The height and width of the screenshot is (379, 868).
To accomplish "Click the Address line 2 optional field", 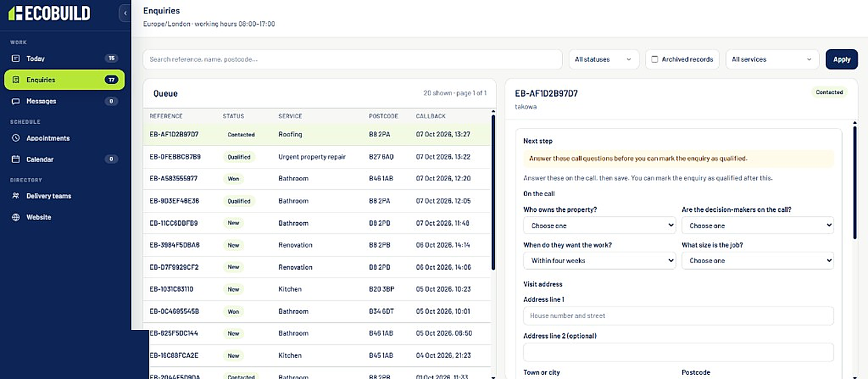I will point(678,352).
